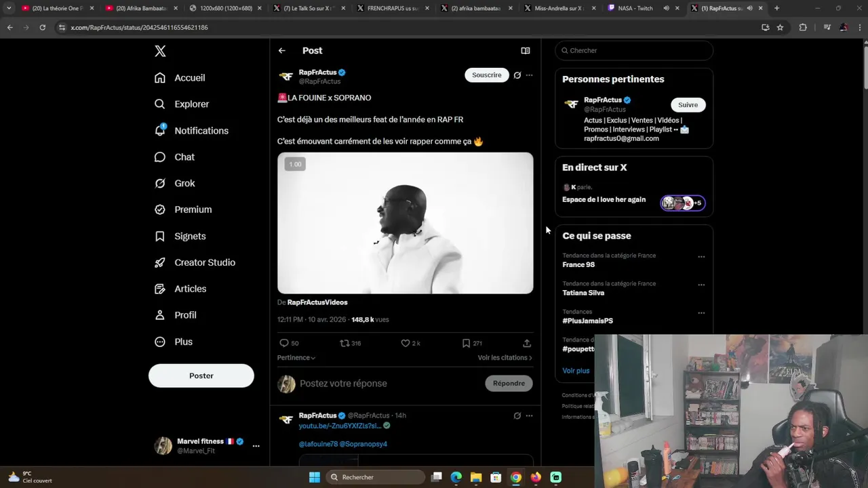
Task: Click the Chercher search box
Action: coord(634,51)
